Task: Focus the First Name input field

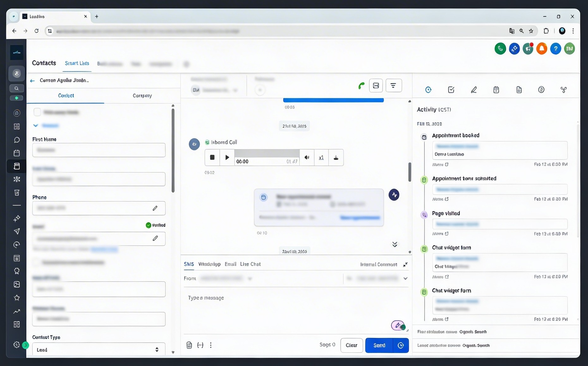Action: coord(99,150)
